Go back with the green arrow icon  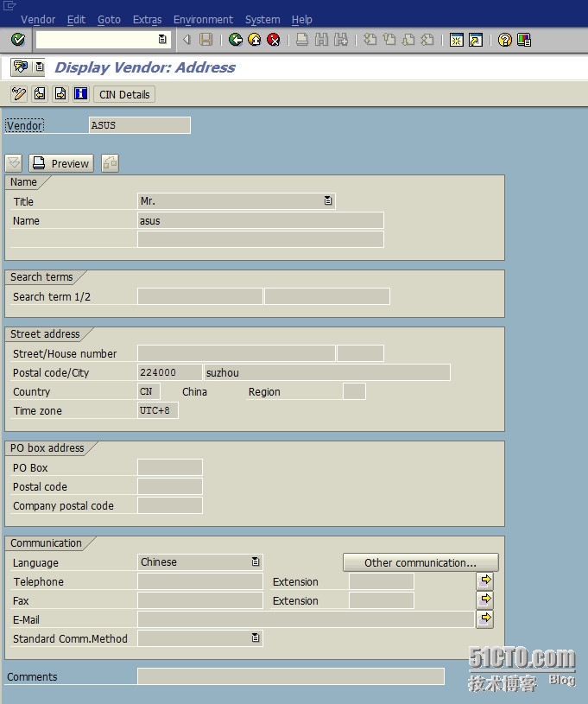tap(235, 40)
